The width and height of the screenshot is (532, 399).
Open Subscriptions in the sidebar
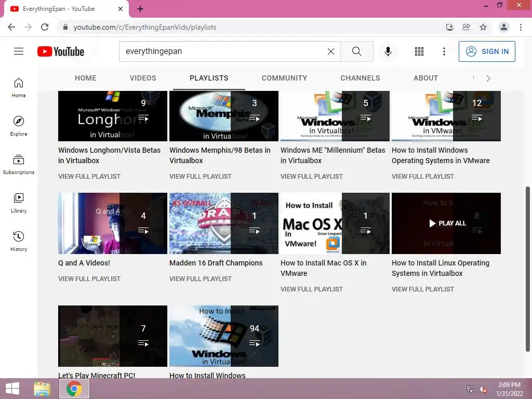(x=19, y=165)
